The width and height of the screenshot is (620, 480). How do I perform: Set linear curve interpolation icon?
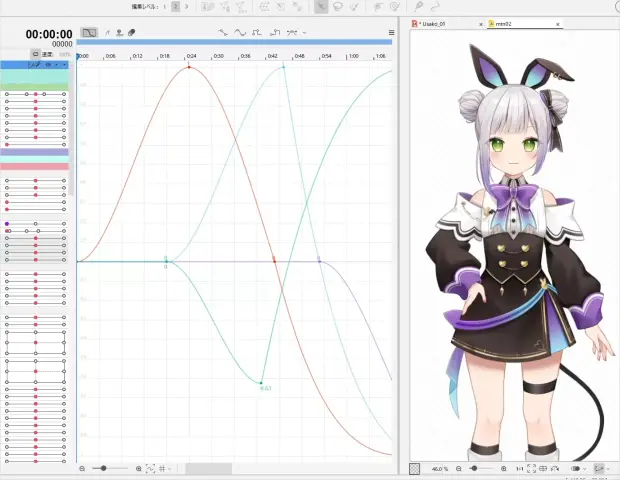pos(223,32)
